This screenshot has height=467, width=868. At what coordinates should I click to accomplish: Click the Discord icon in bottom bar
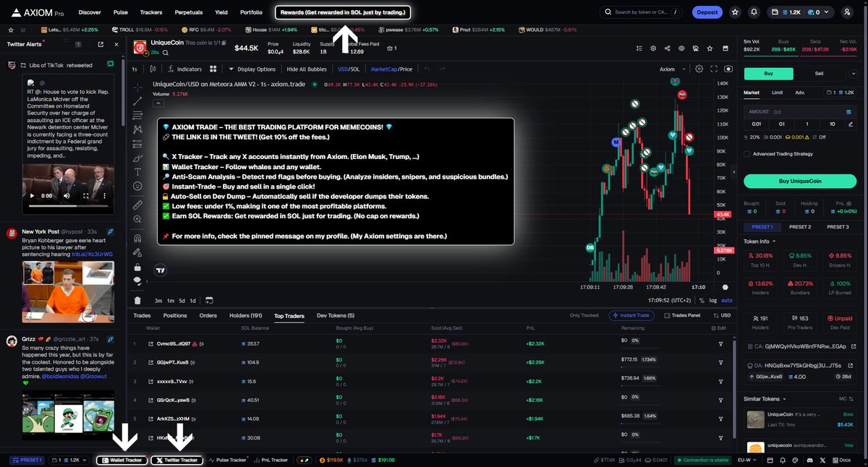coord(809,460)
